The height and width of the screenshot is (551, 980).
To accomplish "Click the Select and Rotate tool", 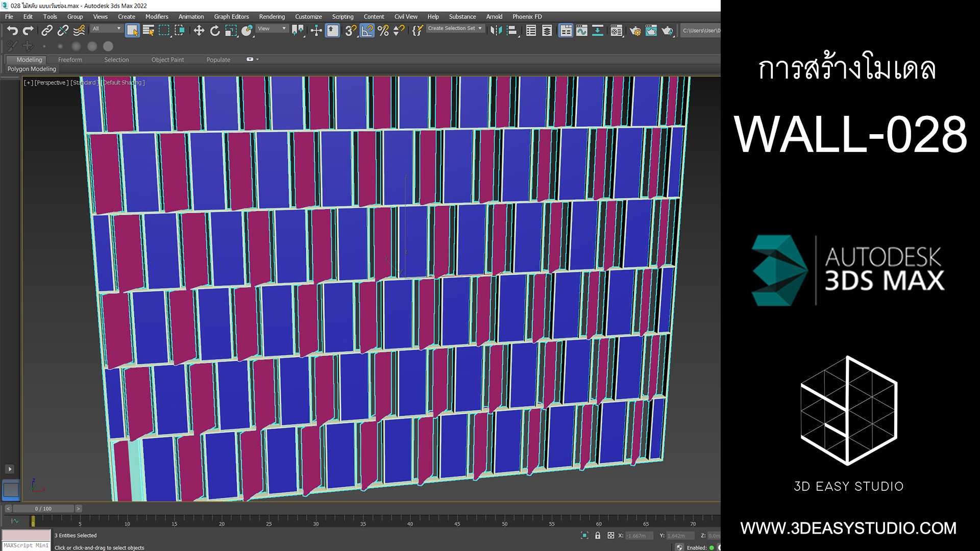I will (x=215, y=31).
